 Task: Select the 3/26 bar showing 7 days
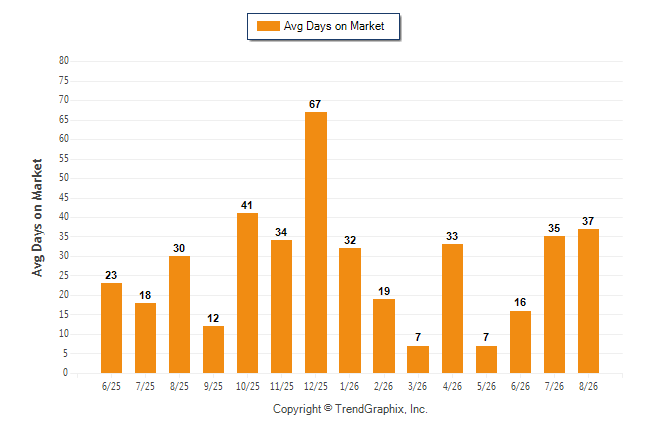(x=418, y=359)
